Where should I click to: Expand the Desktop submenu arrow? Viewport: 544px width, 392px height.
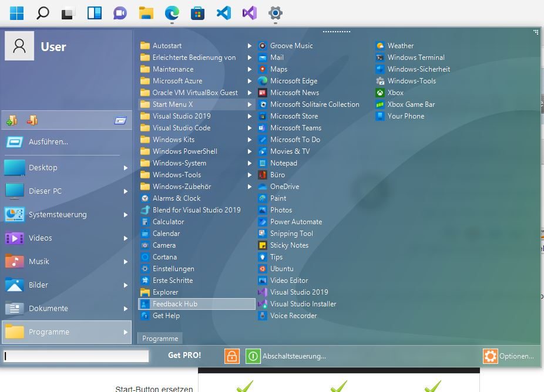[x=126, y=168]
